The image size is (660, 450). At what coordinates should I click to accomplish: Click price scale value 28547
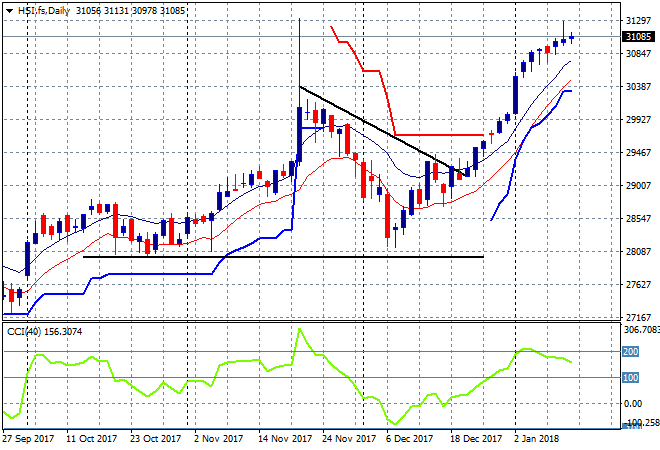pyautogui.click(x=638, y=218)
